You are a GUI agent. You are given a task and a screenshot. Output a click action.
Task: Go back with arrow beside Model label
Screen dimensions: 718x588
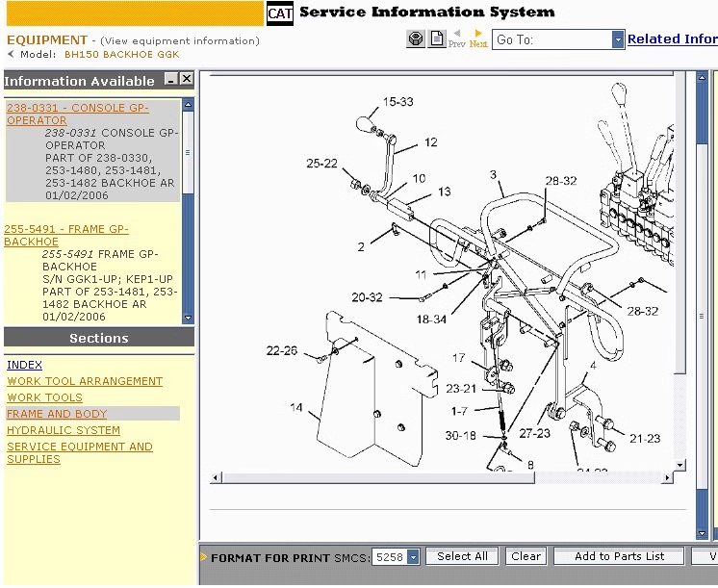coord(11,54)
